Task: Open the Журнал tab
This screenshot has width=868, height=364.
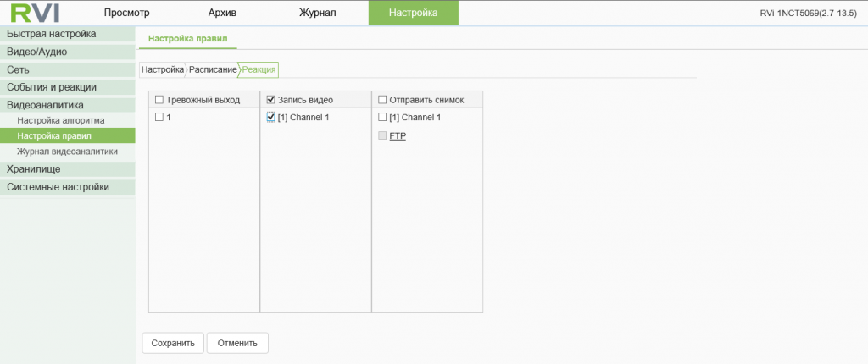Action: (317, 13)
